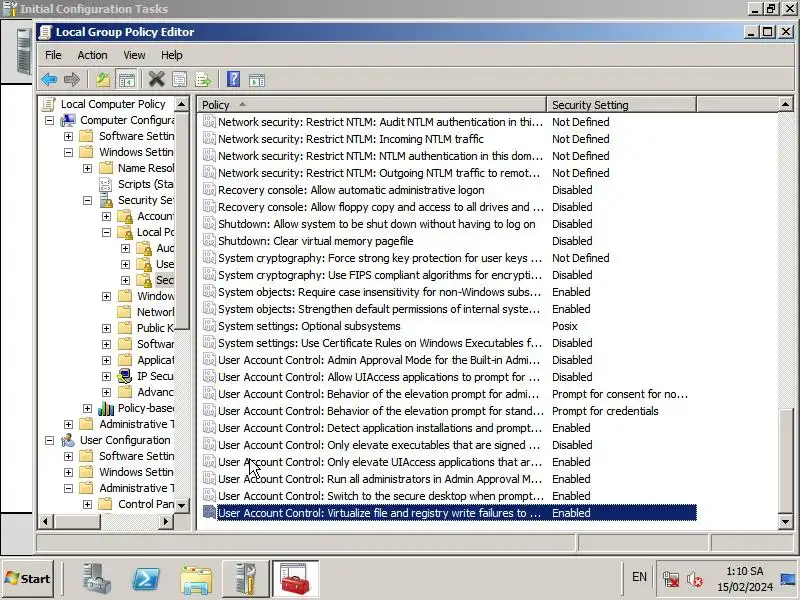
Task: Click muted volume tray icon
Action: pyautogui.click(x=694, y=579)
